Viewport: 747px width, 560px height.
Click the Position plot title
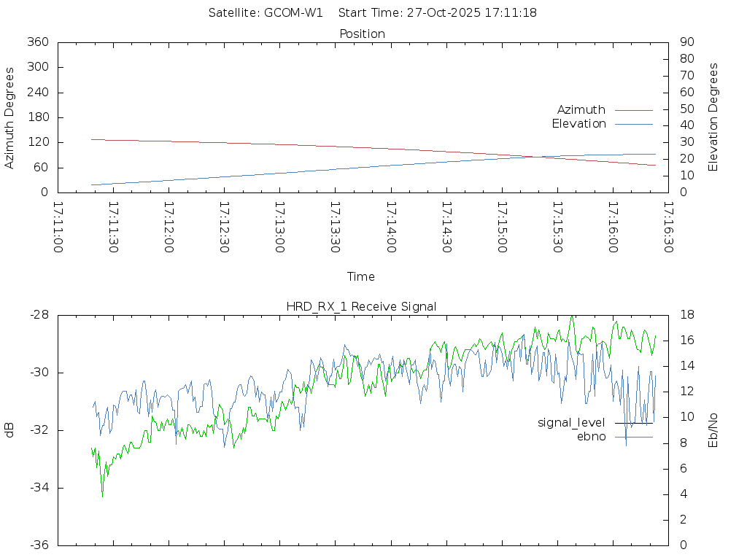click(x=362, y=34)
